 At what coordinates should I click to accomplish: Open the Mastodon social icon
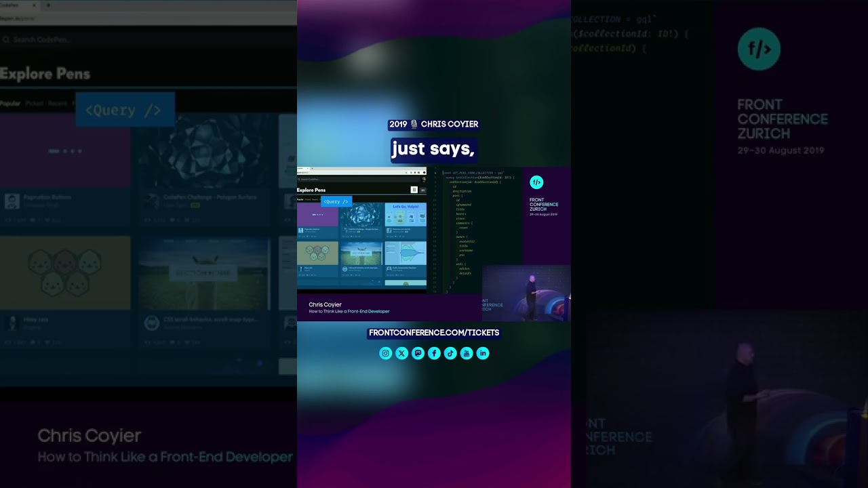pyautogui.click(x=418, y=353)
